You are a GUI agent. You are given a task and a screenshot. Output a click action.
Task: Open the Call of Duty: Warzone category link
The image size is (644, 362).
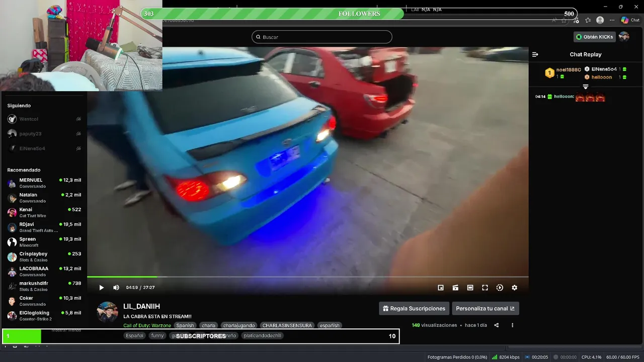[x=147, y=325]
